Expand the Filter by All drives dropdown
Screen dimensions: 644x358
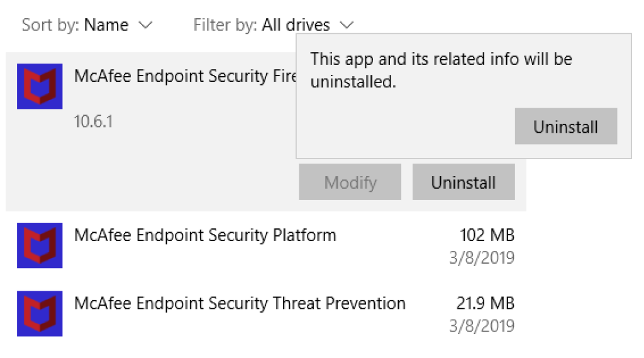273,25
